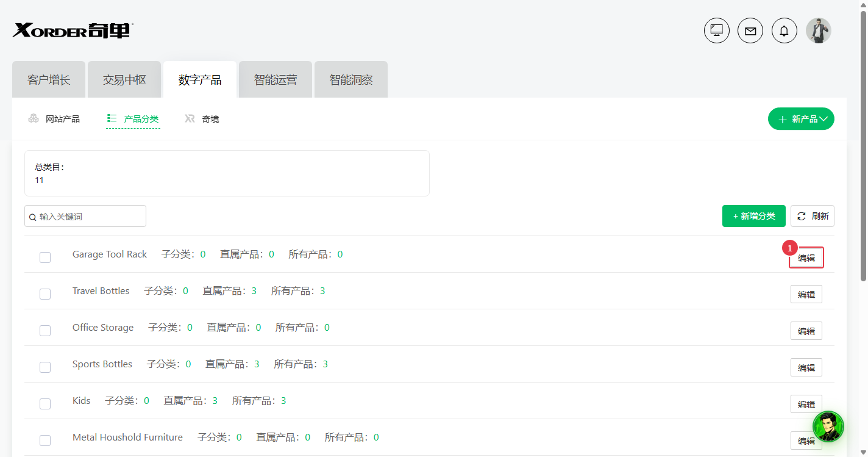Click the Sports Bottles category name
The width and height of the screenshot is (868, 457).
102,364
